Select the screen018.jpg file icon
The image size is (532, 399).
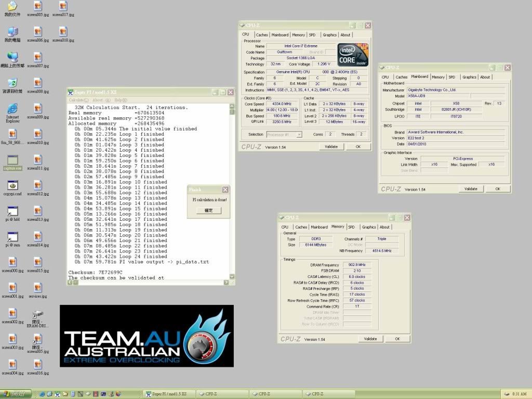click(63, 34)
